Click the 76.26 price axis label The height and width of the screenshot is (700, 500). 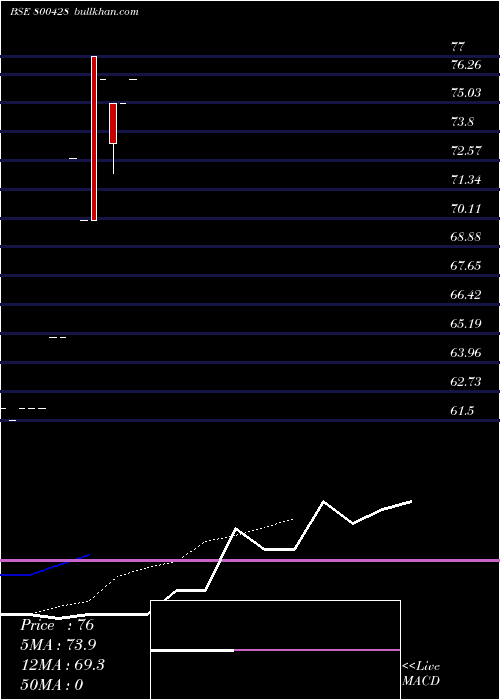tap(466, 65)
